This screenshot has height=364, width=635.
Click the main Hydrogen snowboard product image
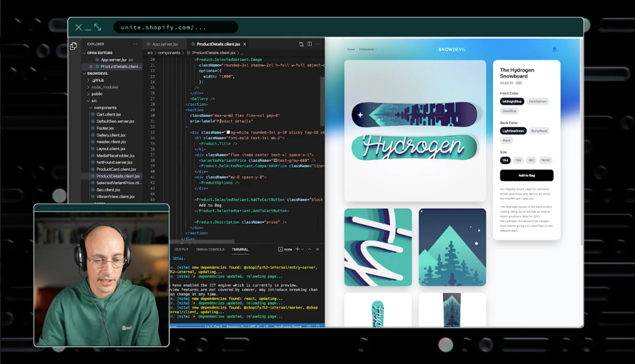point(415,130)
